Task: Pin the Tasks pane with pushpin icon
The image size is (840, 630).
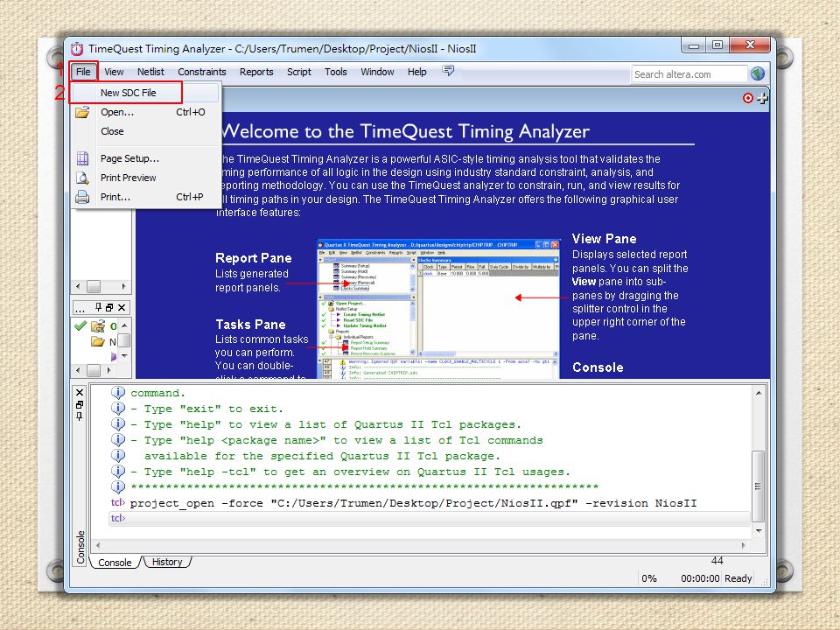Action: tap(98, 307)
